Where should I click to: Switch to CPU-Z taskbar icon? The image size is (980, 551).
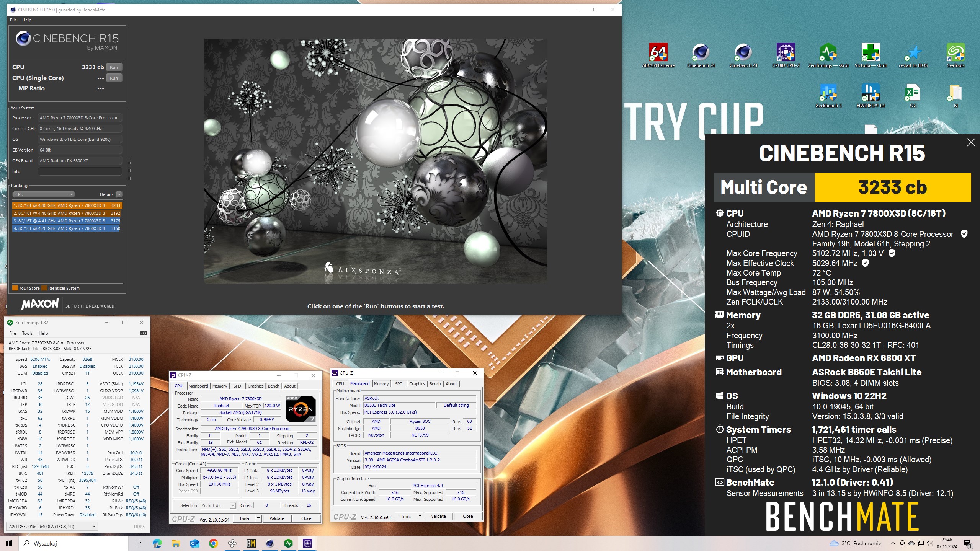point(307,543)
